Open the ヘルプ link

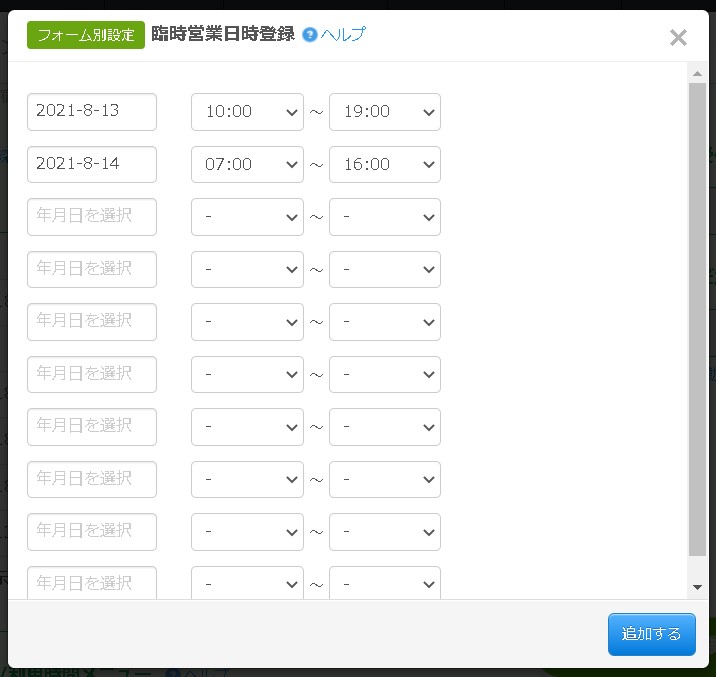pyautogui.click(x=343, y=35)
